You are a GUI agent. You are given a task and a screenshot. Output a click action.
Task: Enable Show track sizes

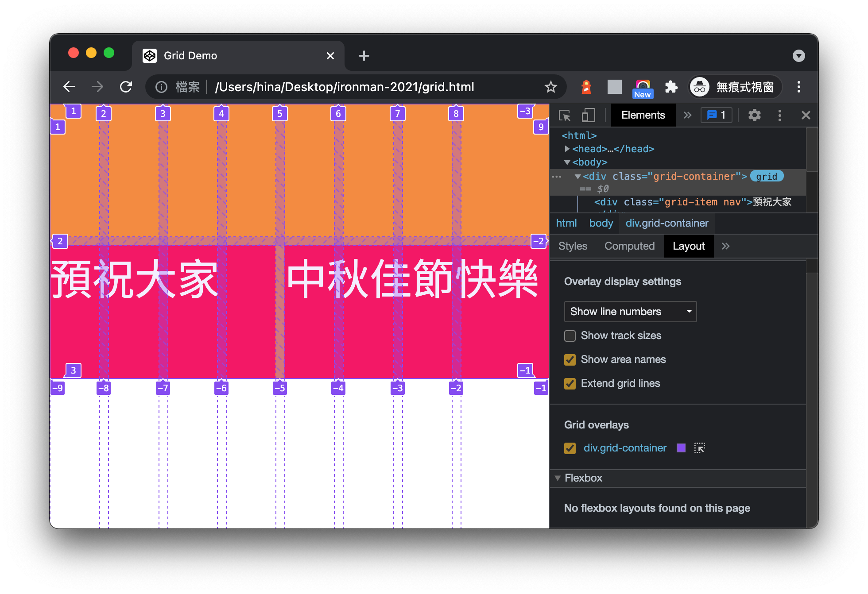tap(570, 336)
